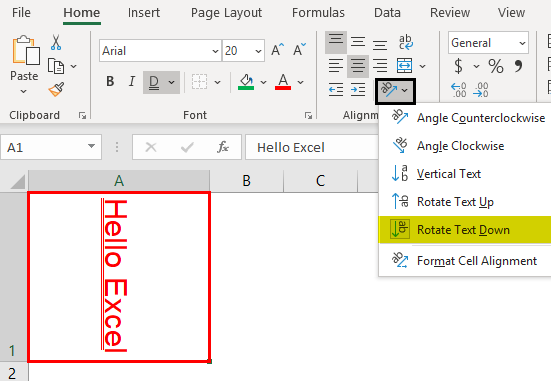Open font size dropdown showing 20
This screenshot has height=381, width=551.
(x=259, y=51)
